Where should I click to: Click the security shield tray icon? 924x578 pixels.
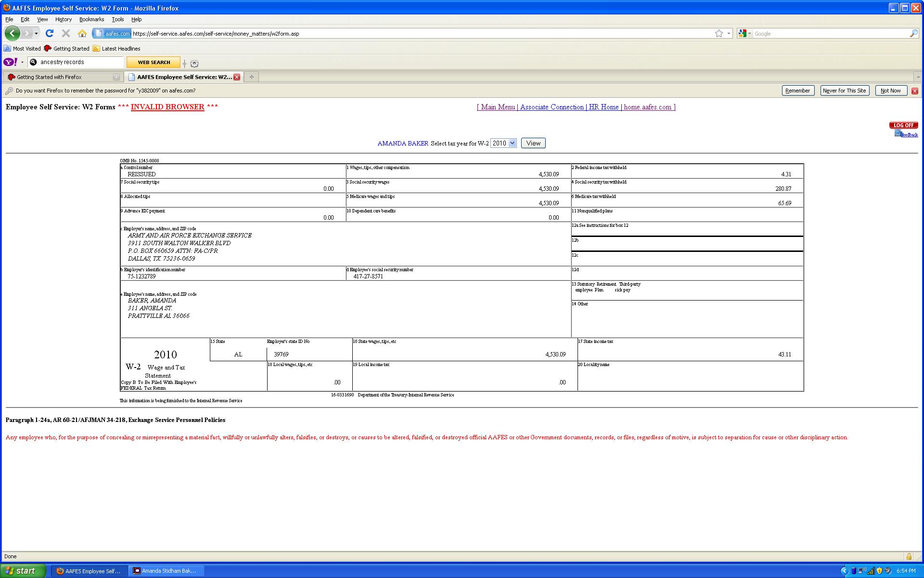tap(880, 571)
